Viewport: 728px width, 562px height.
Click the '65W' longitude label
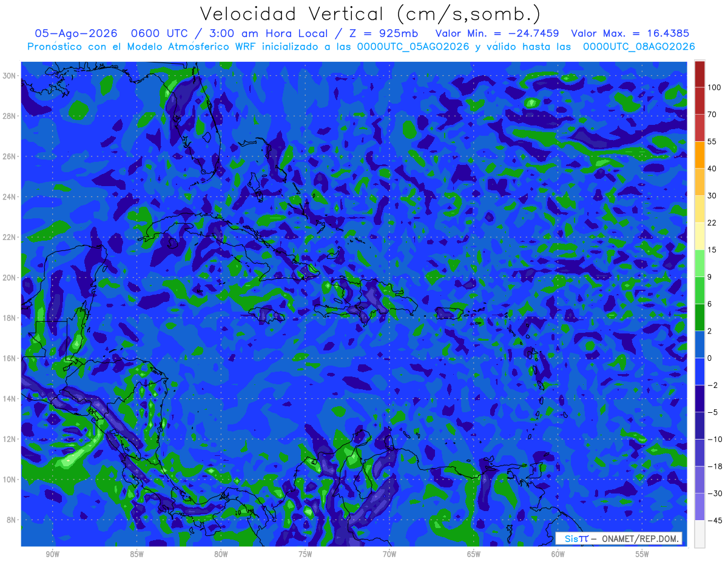click(x=474, y=554)
